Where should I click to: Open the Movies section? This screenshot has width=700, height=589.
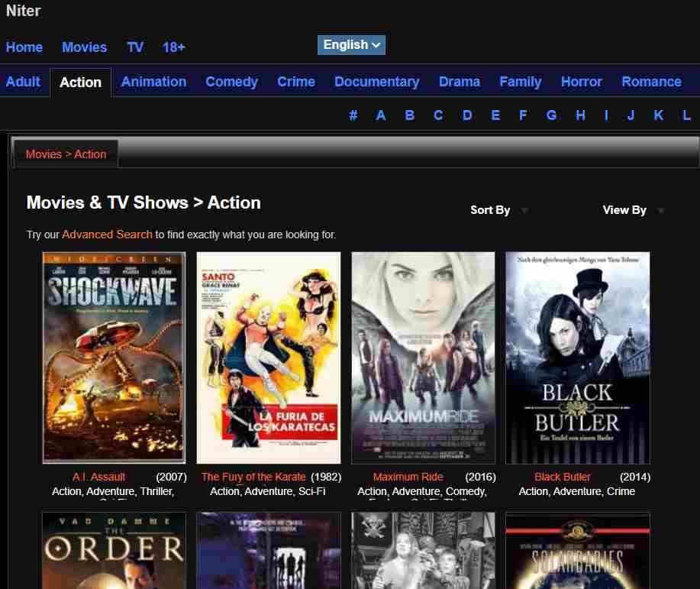85,47
